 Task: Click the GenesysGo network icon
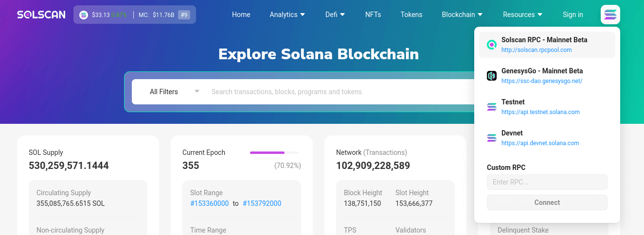point(492,76)
